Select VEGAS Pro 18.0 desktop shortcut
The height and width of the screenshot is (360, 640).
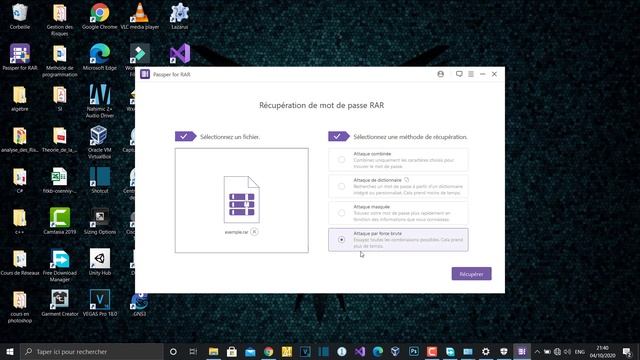100,302
